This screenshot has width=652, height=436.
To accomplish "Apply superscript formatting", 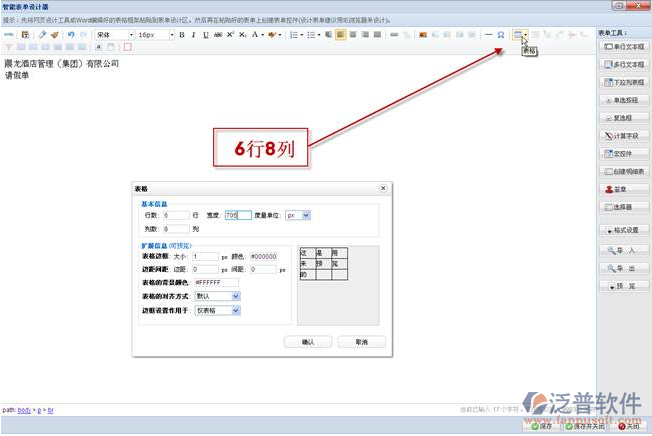I will click(x=230, y=35).
